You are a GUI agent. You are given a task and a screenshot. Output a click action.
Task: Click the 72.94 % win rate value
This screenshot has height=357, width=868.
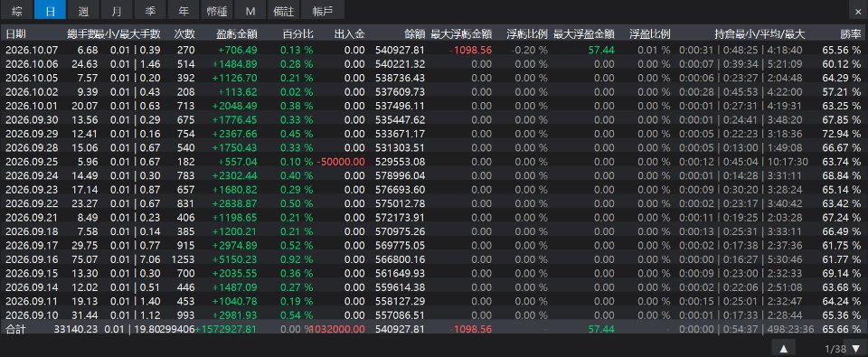[842, 134]
